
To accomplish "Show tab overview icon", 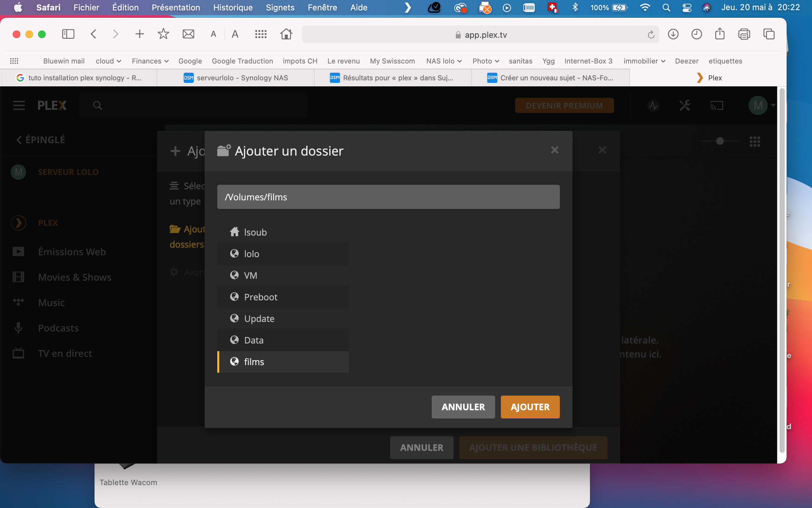I will point(769,34).
